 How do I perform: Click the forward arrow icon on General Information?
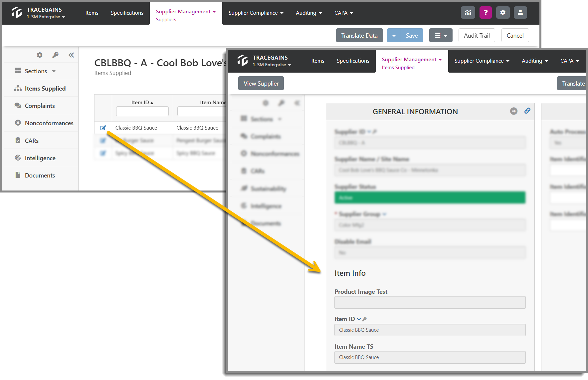pyautogui.click(x=514, y=111)
